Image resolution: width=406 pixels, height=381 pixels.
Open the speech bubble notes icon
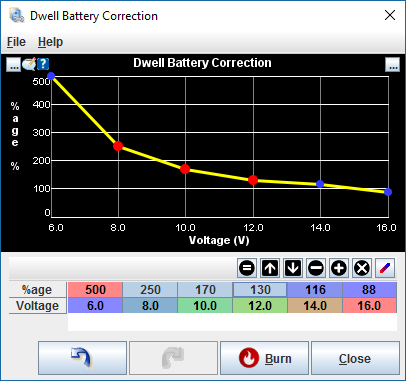point(29,64)
